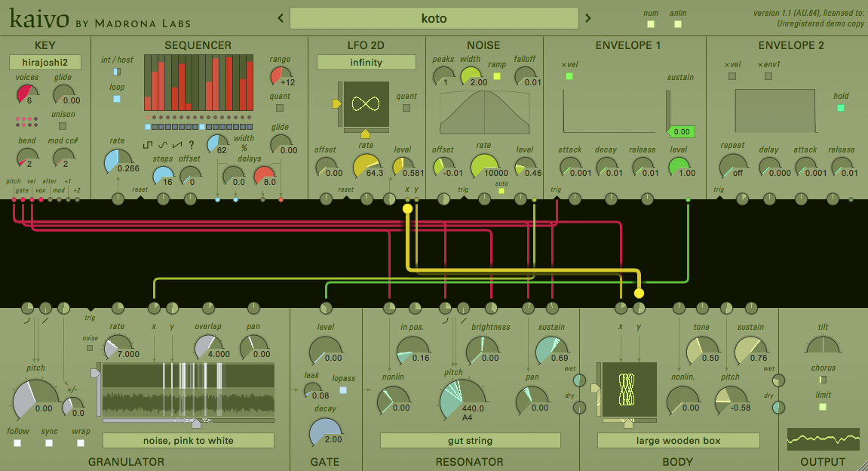Click the random question mark sequencer icon

(191, 145)
